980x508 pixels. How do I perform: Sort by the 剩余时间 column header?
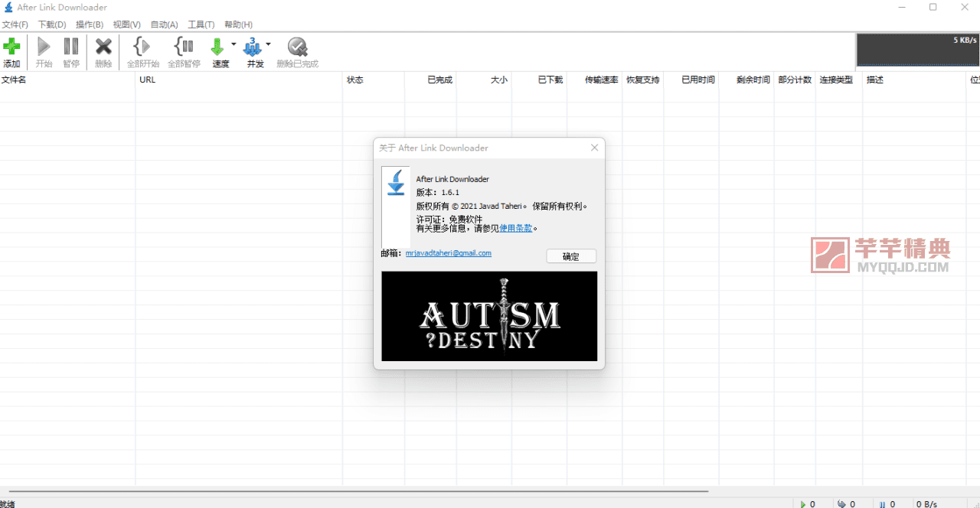point(746,80)
